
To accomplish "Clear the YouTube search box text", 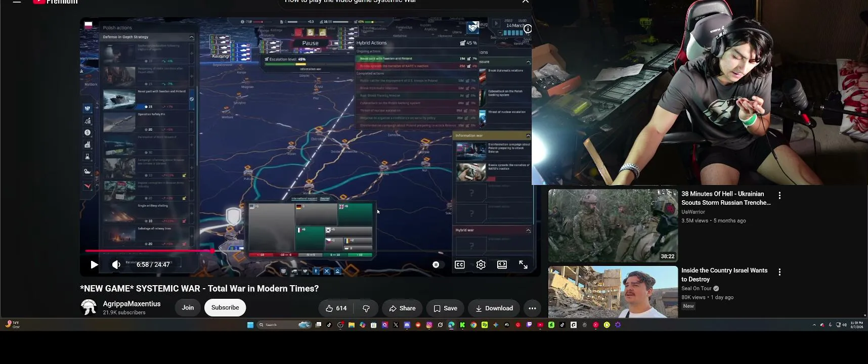I will (x=526, y=2).
